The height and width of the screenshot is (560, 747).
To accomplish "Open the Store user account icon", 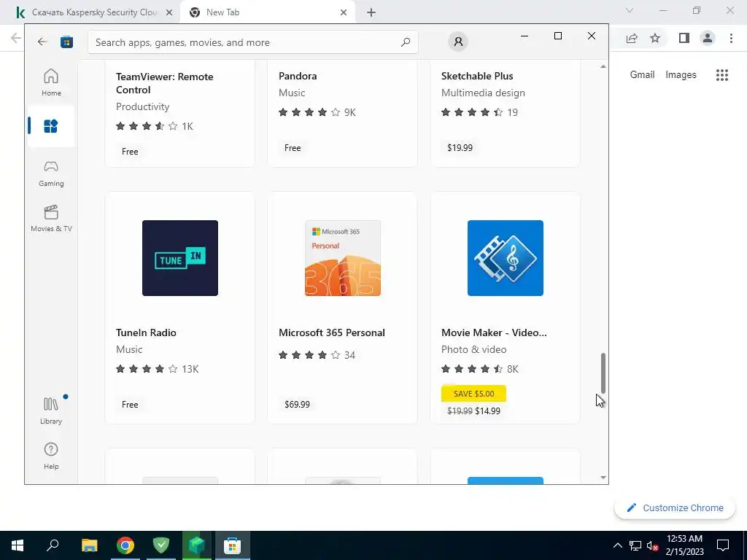I will [458, 42].
